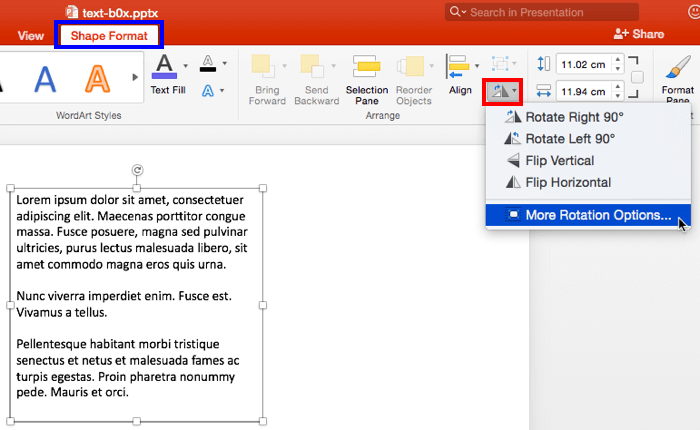Click the Search in Presentation field
This screenshot has height=430, width=700.
(x=542, y=12)
